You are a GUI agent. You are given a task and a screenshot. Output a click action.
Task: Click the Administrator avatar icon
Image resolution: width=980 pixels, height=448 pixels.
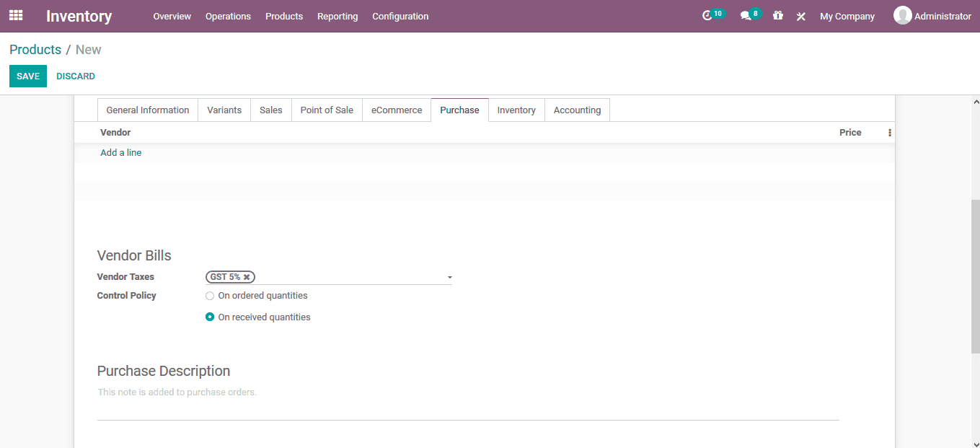pyautogui.click(x=902, y=15)
